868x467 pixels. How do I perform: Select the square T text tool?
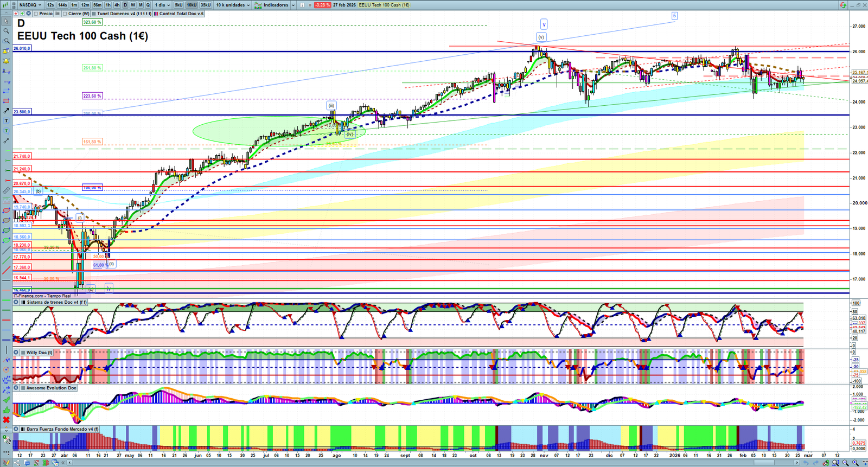6,120
